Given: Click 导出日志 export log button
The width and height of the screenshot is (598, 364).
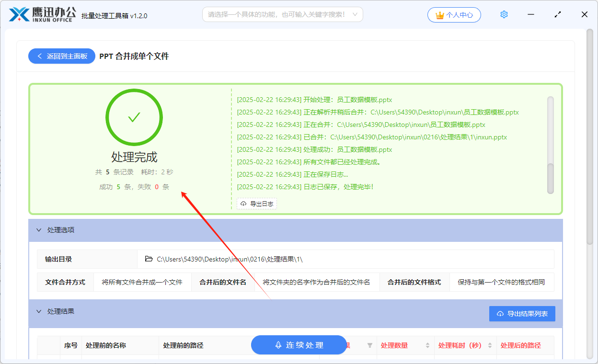Looking at the screenshot, I should coord(257,204).
